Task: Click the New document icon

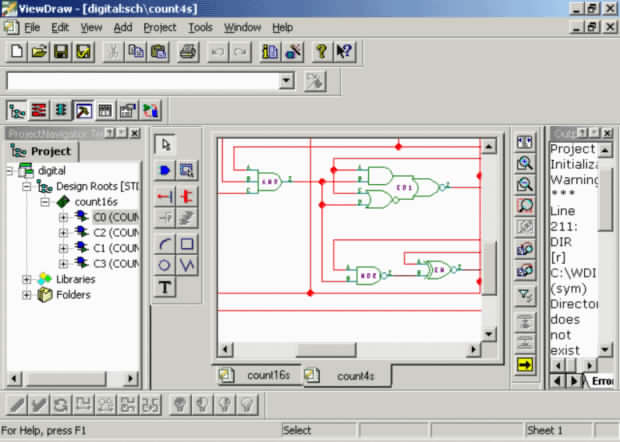Action: coord(17,52)
